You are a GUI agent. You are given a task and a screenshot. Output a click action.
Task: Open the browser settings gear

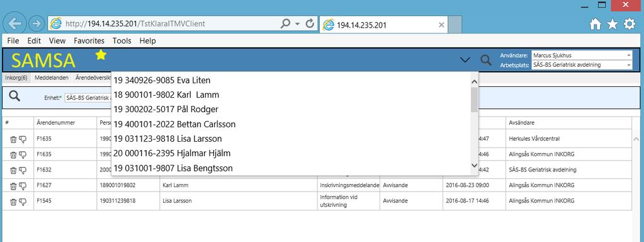(630, 24)
